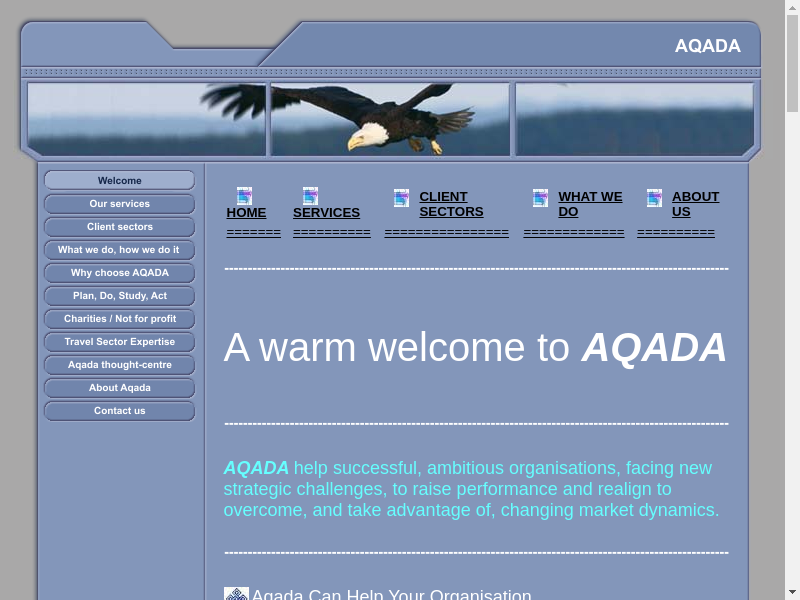This screenshot has height=600, width=800.
Task: Click the icon beside CLIENT SECTORS
Action: pyautogui.click(x=401, y=198)
